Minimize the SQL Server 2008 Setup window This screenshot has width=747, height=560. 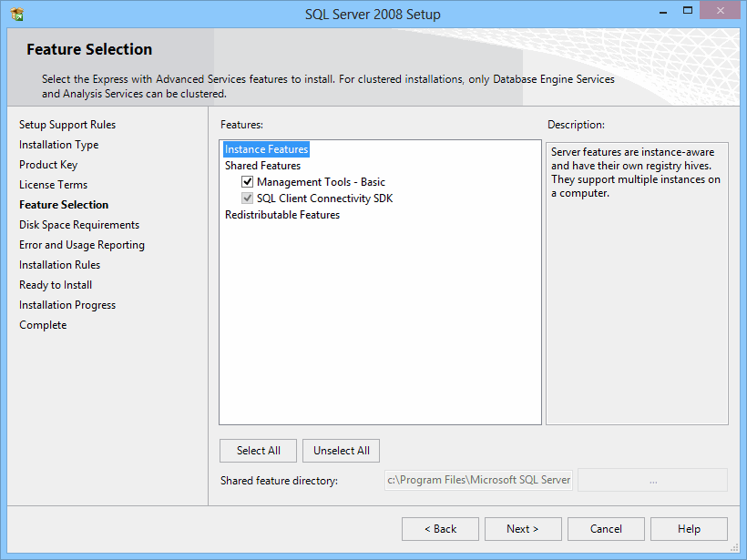click(x=662, y=11)
